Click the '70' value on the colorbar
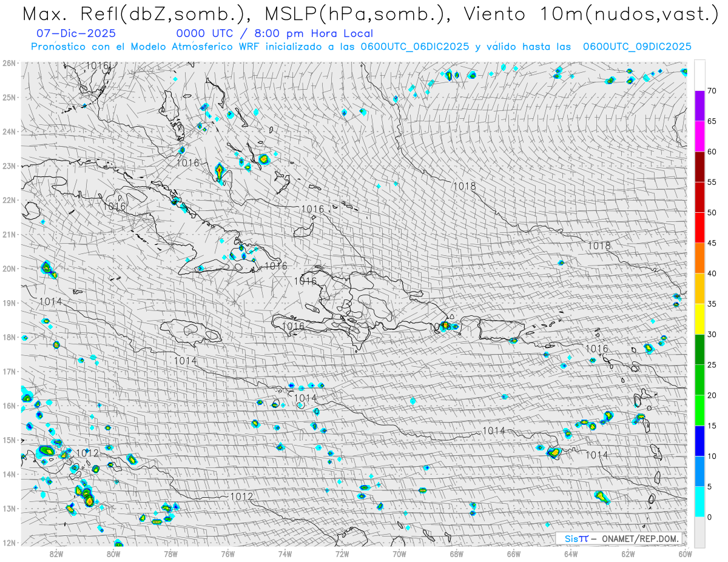Image resolution: width=728 pixels, height=562 pixels. click(x=712, y=91)
